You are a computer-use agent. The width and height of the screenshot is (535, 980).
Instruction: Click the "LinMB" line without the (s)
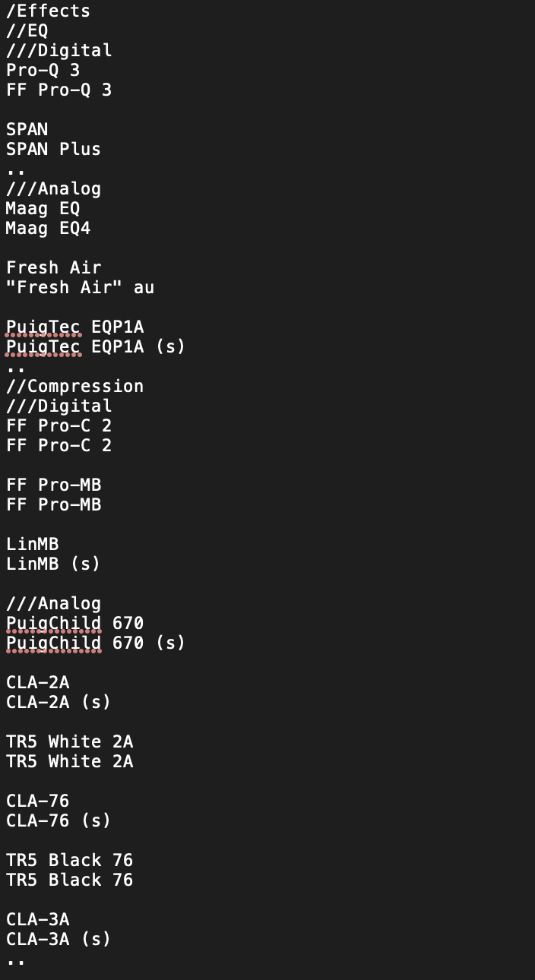pos(32,545)
